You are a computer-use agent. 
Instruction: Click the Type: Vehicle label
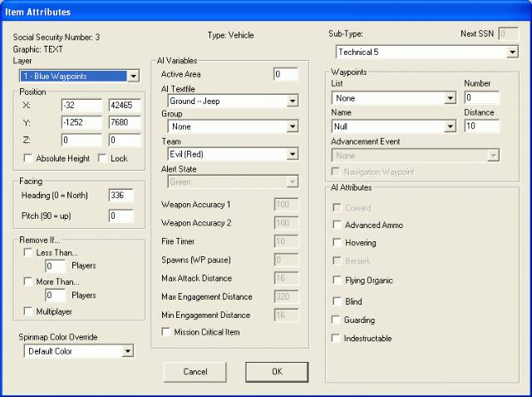pyautogui.click(x=231, y=35)
